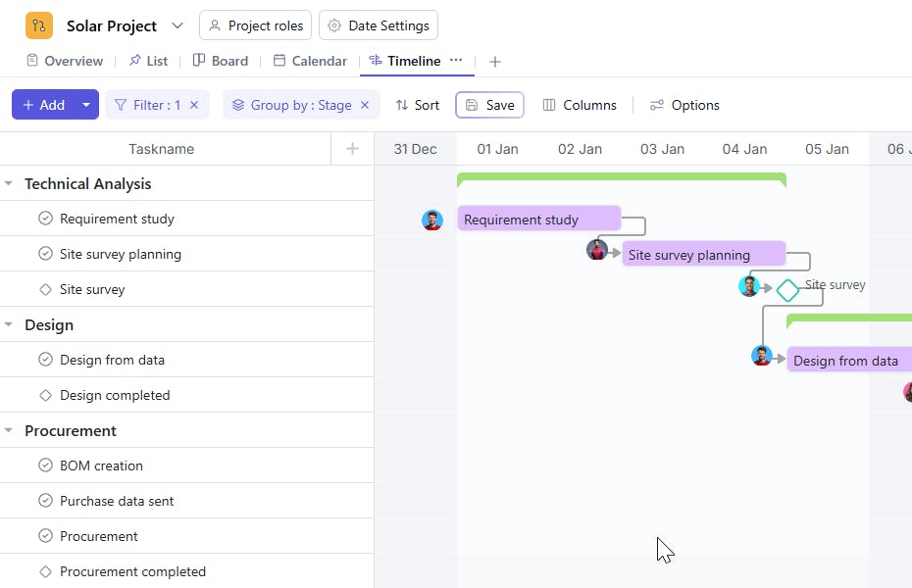
Task: Open the project name dropdown chevron
Action: point(177,25)
